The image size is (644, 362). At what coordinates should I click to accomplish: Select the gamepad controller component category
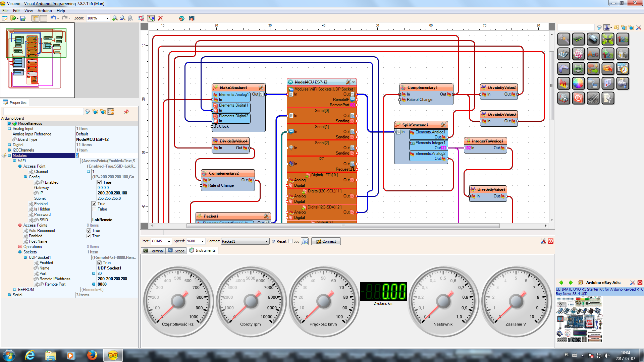click(x=563, y=69)
